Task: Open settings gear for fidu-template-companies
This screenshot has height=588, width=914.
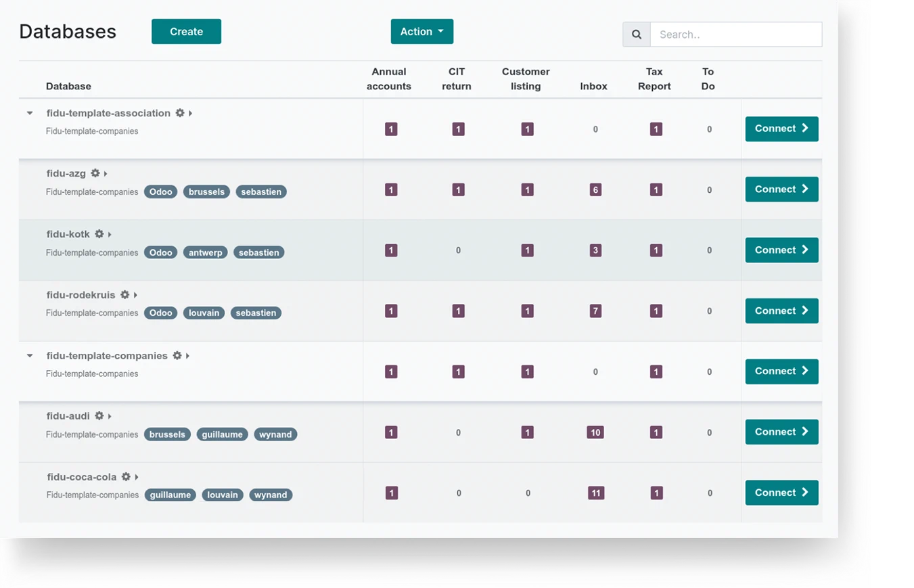Action: point(177,355)
